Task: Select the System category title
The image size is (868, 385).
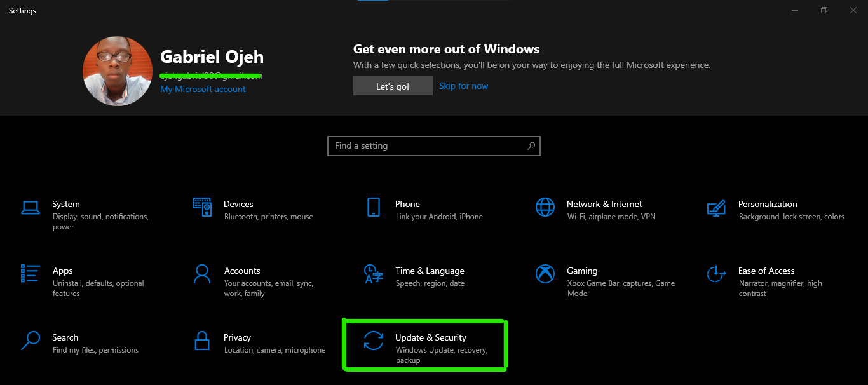Action: pos(66,204)
